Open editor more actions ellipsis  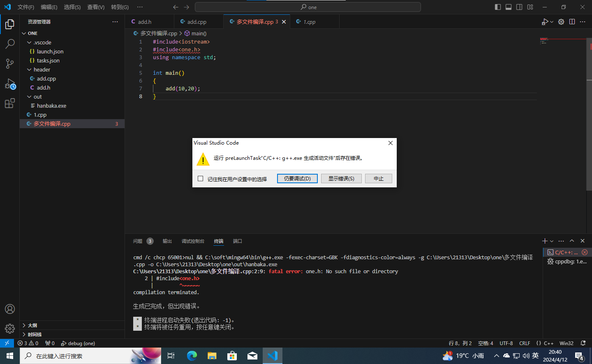[583, 22]
